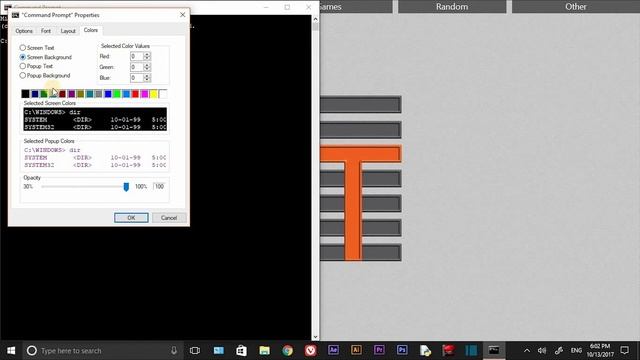Click the Command Prompt taskbar icon
Image resolution: width=640 pixels, height=360 pixels.
[494, 350]
